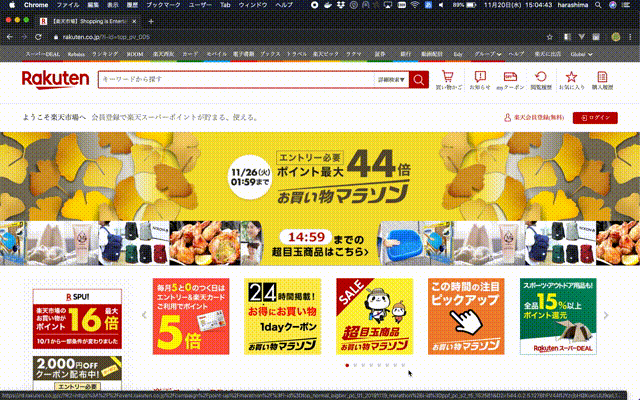640x400 pixels.
Task: Expand the Global dropdown in top nav
Action: pos(582,54)
